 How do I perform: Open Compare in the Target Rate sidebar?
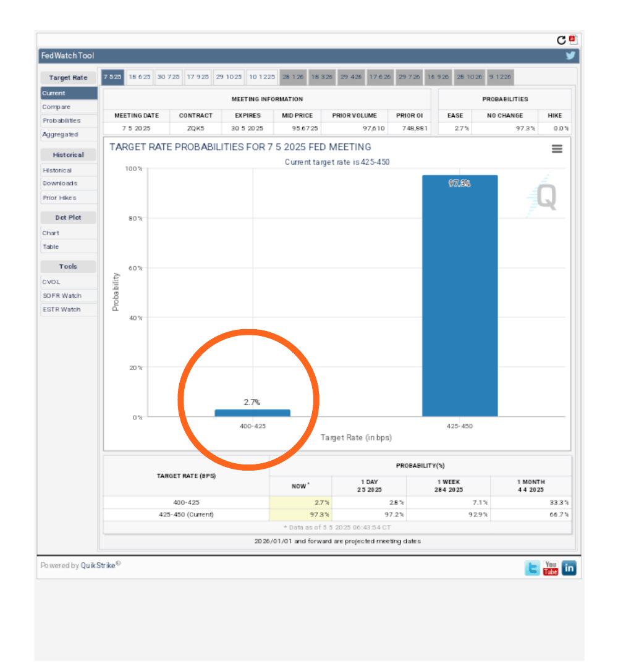pos(56,107)
